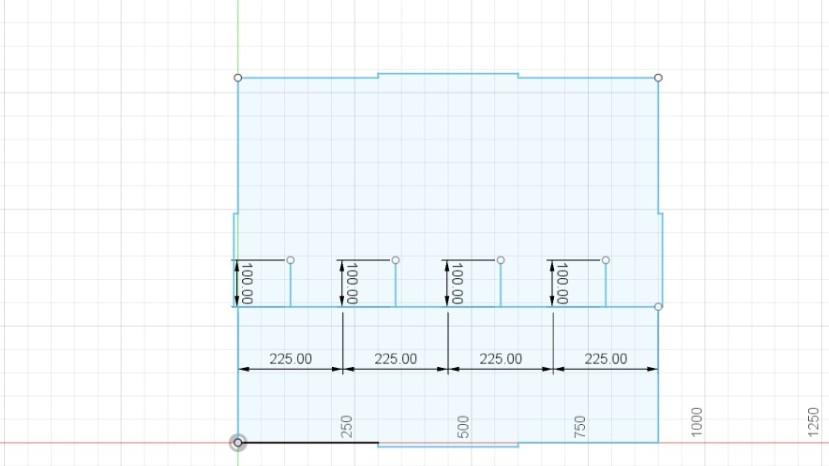This screenshot has width=829, height=466.
Task: Select the black highlighted bottom line segment
Action: click(308, 442)
